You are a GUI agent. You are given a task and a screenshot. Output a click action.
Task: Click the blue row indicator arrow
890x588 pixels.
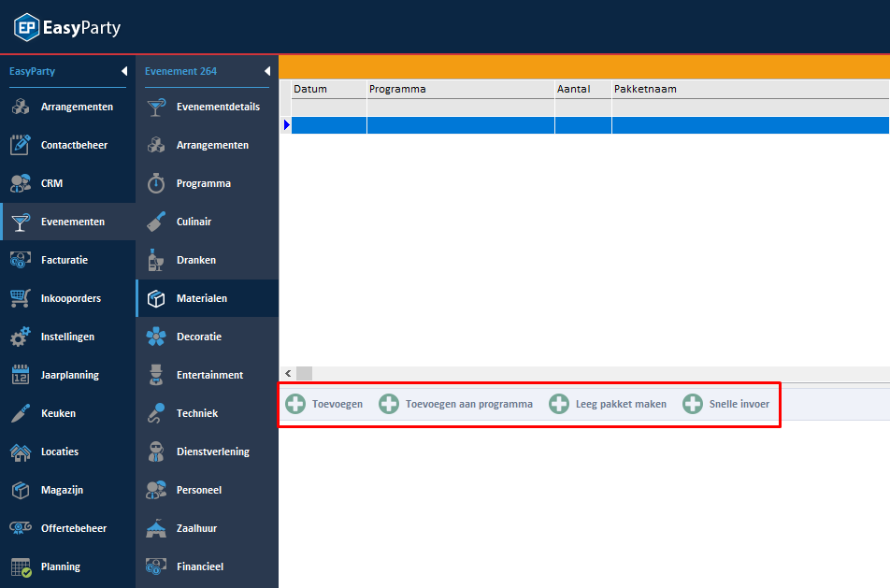[286, 125]
